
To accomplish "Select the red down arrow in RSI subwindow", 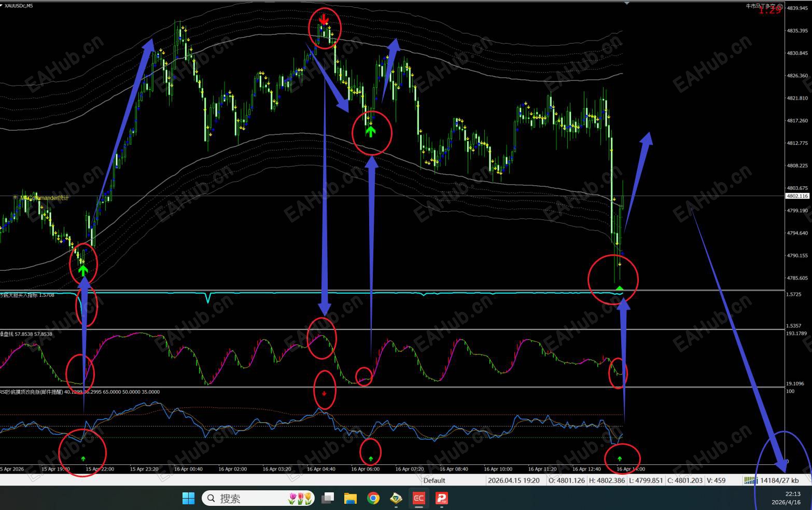I will click(x=324, y=393).
